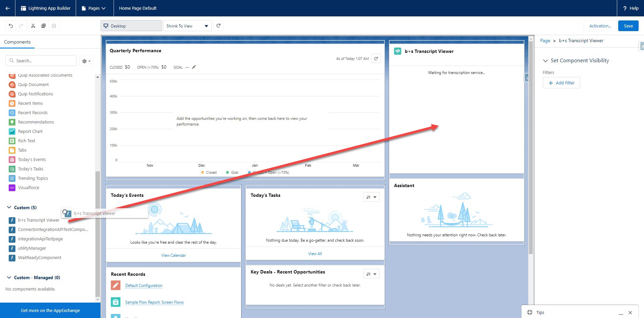Screen dimensions: 644x318
Task: Click the Trending Topics component icon
Action: 12,178
